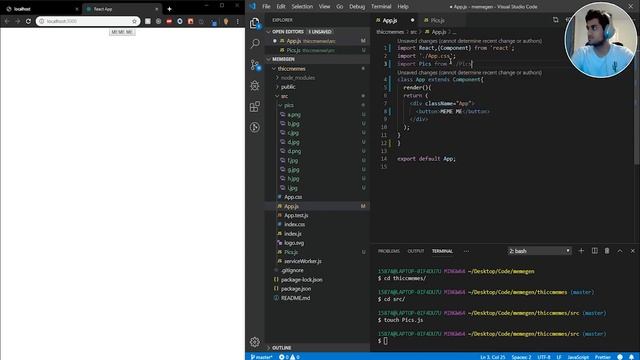Open the Help menu
Screen dimensions: 640x360
coord(403,7)
